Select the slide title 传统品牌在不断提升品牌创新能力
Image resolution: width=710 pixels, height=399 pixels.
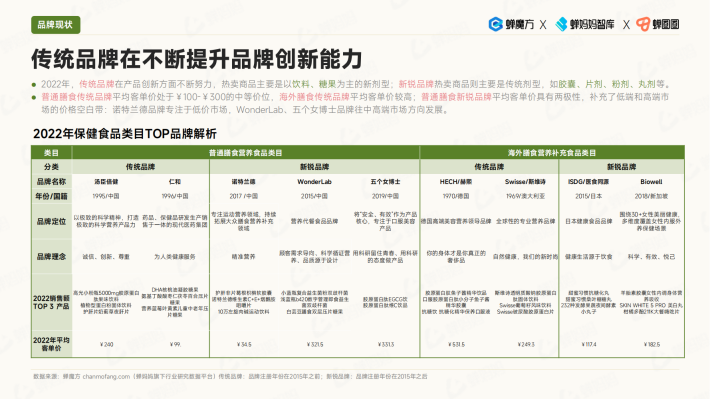[x=197, y=59]
